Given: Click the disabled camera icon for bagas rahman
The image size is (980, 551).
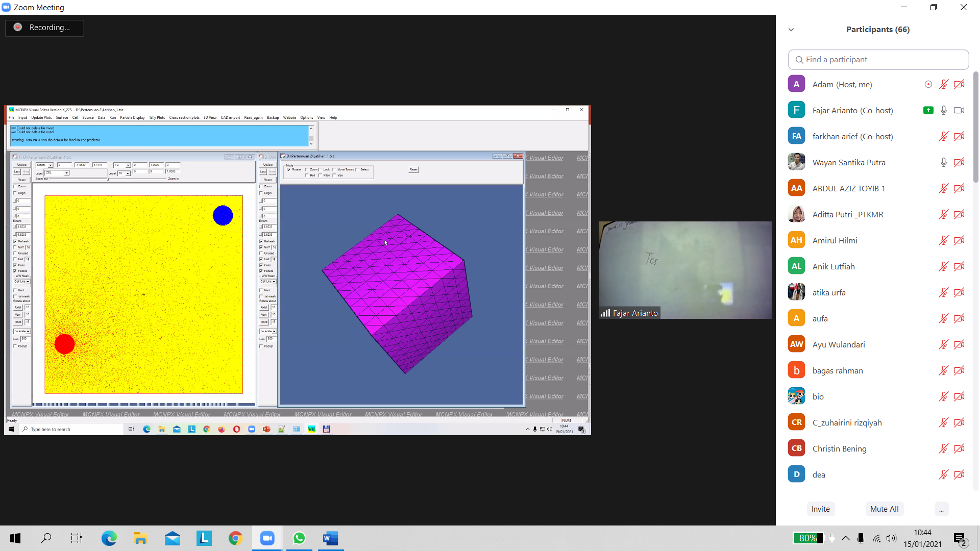Looking at the screenshot, I should 959,370.
